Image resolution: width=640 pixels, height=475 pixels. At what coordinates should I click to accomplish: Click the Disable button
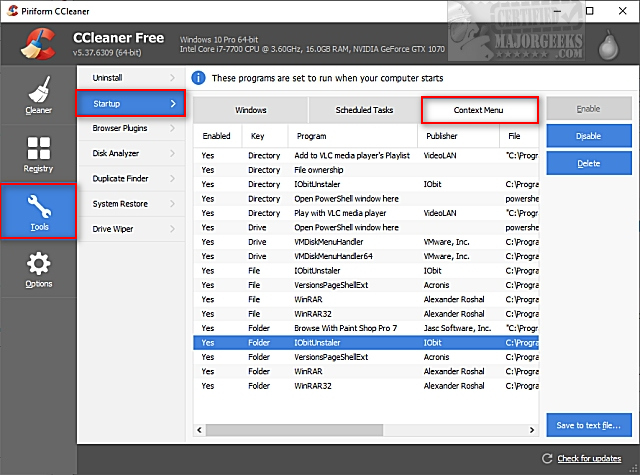pos(589,135)
